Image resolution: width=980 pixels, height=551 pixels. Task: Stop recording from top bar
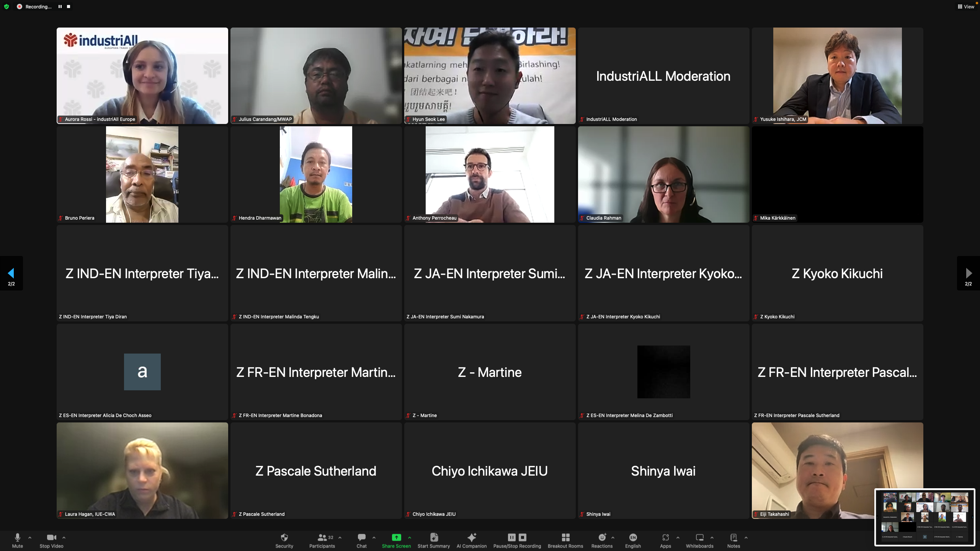tap(69, 7)
